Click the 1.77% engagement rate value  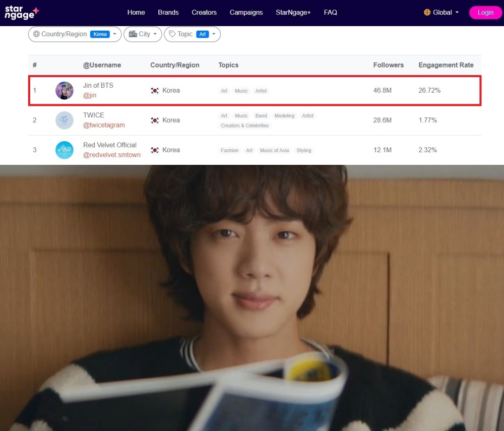tap(427, 120)
